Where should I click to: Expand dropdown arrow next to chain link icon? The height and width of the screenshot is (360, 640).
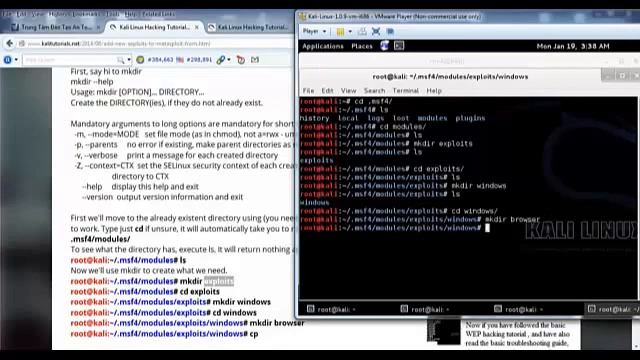point(229,60)
